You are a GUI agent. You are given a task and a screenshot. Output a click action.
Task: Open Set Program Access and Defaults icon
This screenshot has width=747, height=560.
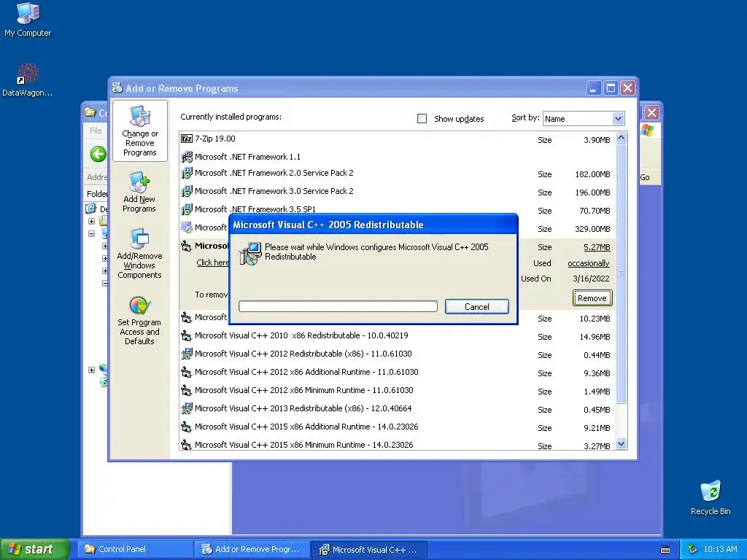tap(139, 306)
